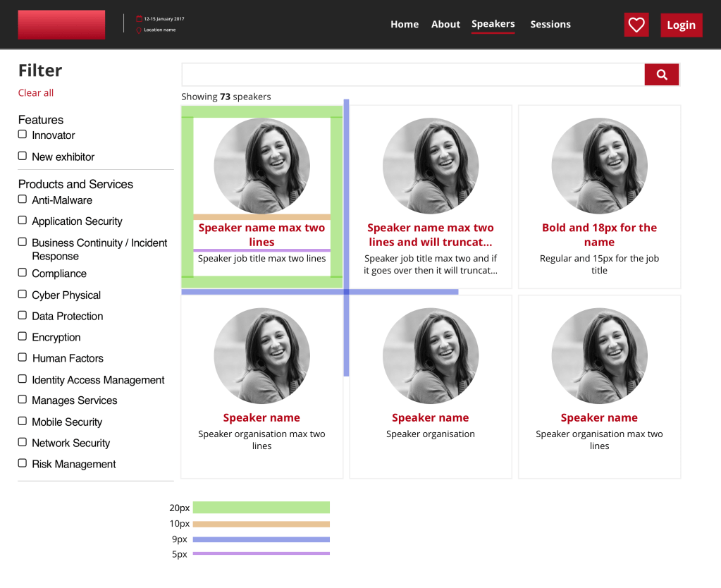Click the red logo in the header
The width and height of the screenshot is (721, 588).
(61, 25)
